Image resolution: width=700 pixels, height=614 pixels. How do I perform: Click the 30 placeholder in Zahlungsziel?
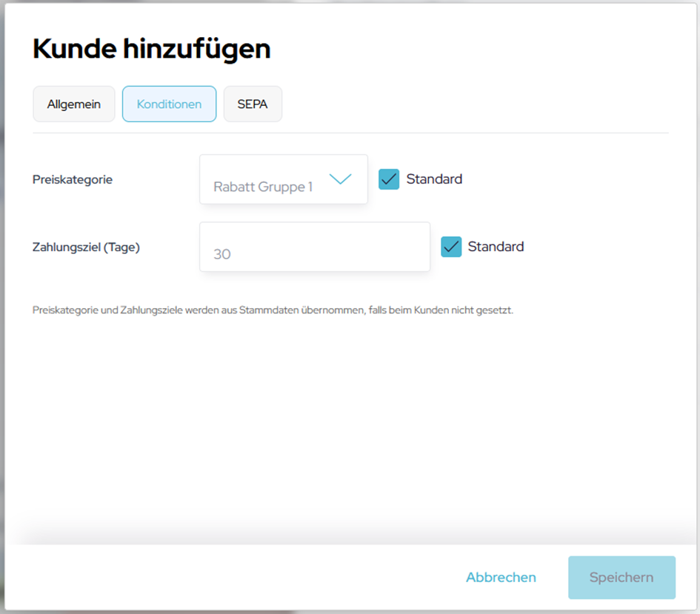222,254
